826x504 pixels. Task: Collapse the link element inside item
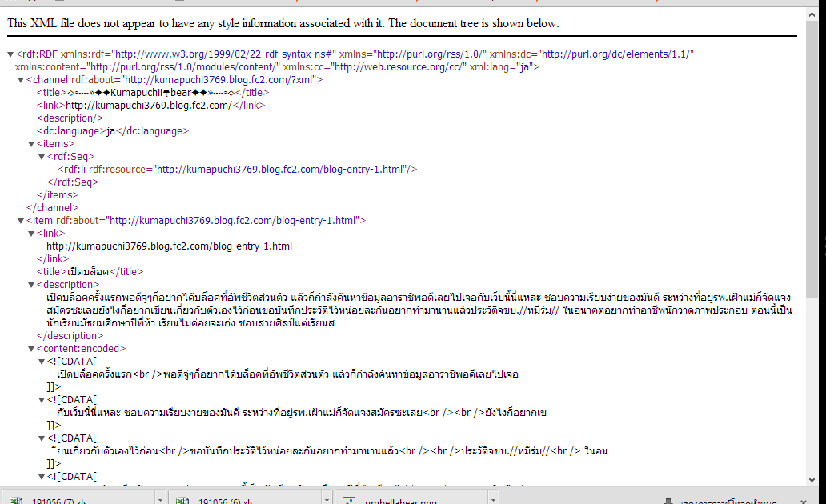31,234
